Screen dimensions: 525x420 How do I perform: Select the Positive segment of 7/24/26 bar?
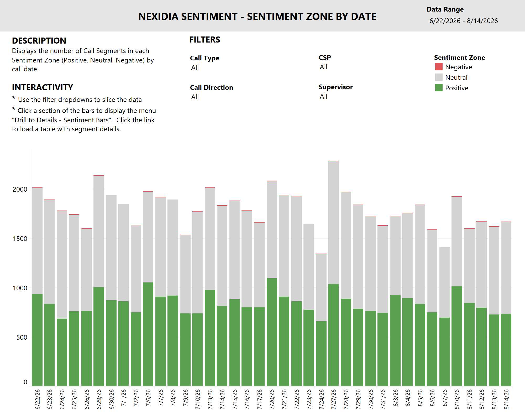pyautogui.click(x=321, y=354)
